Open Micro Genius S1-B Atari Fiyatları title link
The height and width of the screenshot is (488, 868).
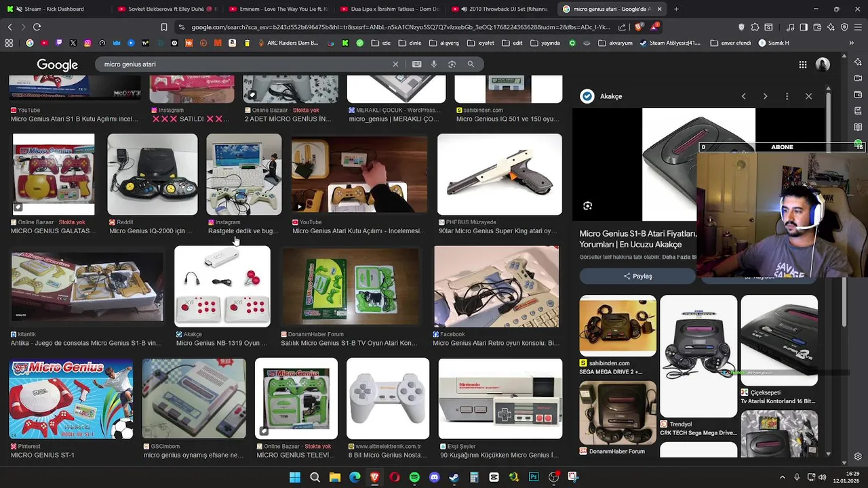coord(638,239)
